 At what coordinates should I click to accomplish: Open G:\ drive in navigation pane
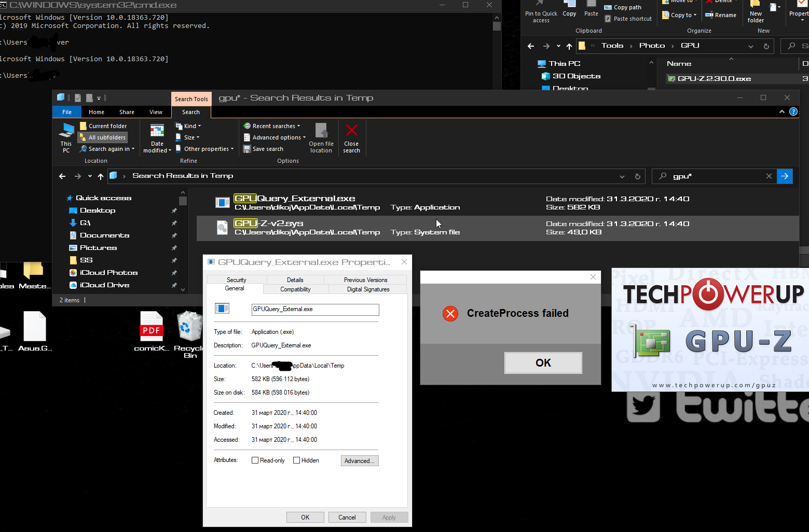(x=85, y=223)
